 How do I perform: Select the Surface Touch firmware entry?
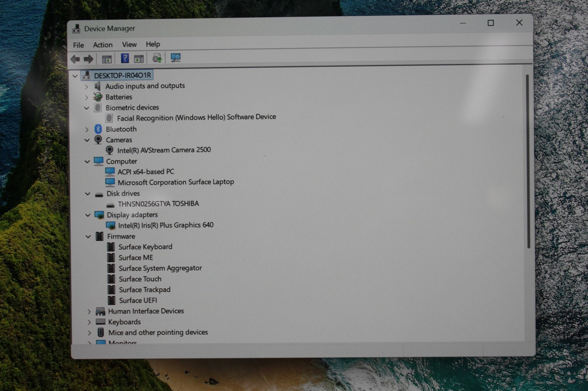pyautogui.click(x=140, y=279)
